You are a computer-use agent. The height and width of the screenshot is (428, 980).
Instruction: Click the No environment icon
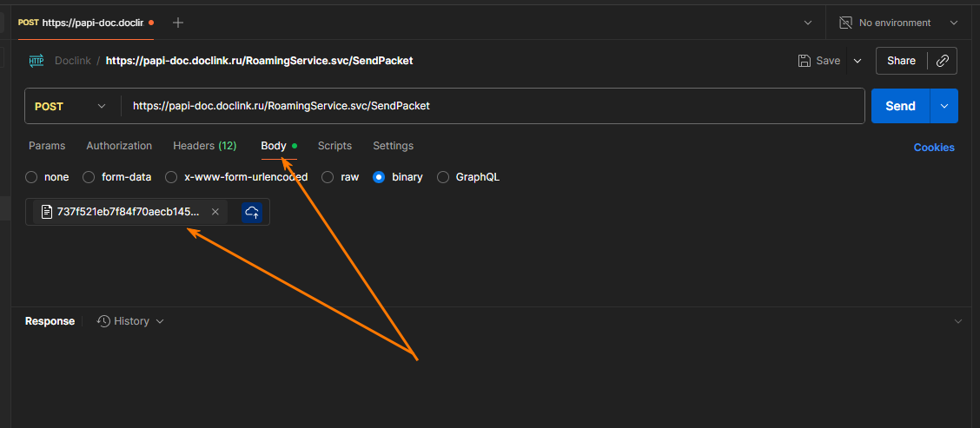pyautogui.click(x=845, y=23)
